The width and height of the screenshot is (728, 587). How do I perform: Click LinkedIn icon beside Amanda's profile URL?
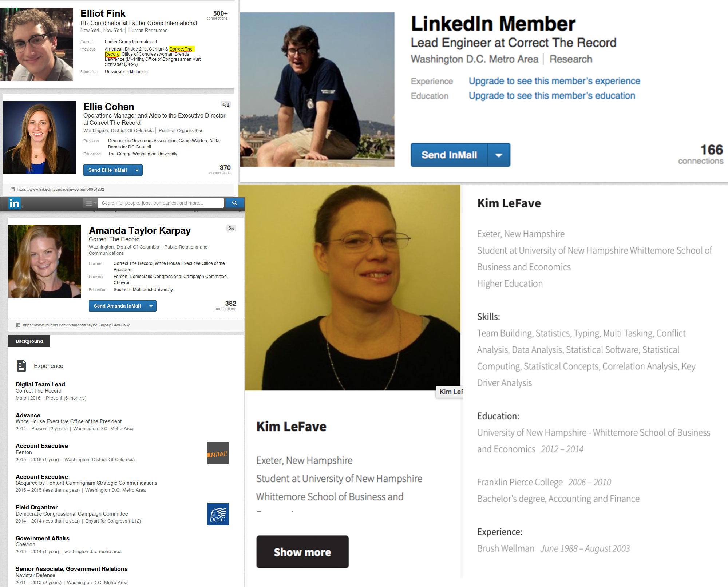pyautogui.click(x=18, y=325)
